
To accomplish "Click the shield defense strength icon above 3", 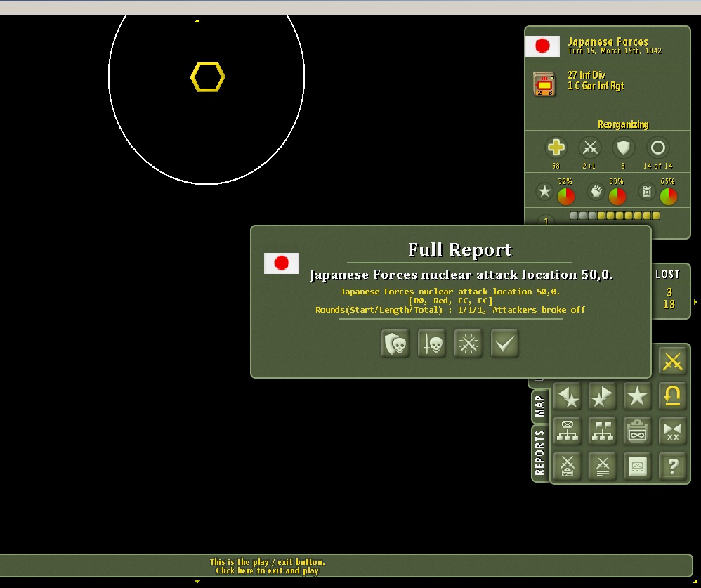I will pyautogui.click(x=623, y=148).
